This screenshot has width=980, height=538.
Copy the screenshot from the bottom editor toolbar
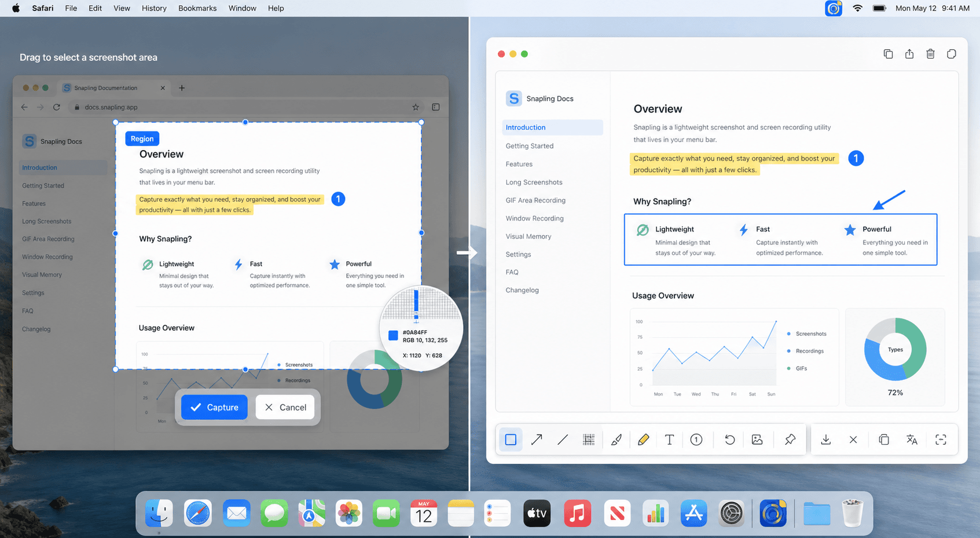coord(884,440)
